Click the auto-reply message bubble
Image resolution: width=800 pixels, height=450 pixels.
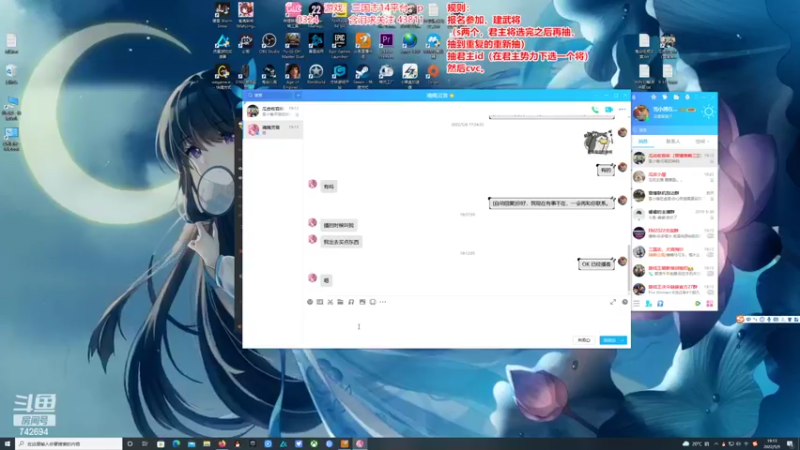pyautogui.click(x=552, y=203)
